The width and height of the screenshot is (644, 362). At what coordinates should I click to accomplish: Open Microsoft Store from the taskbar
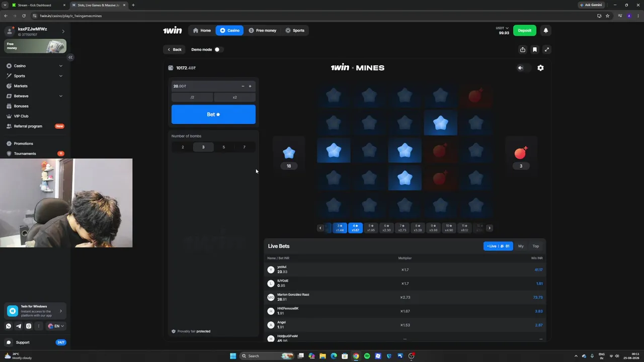pyautogui.click(x=345, y=356)
